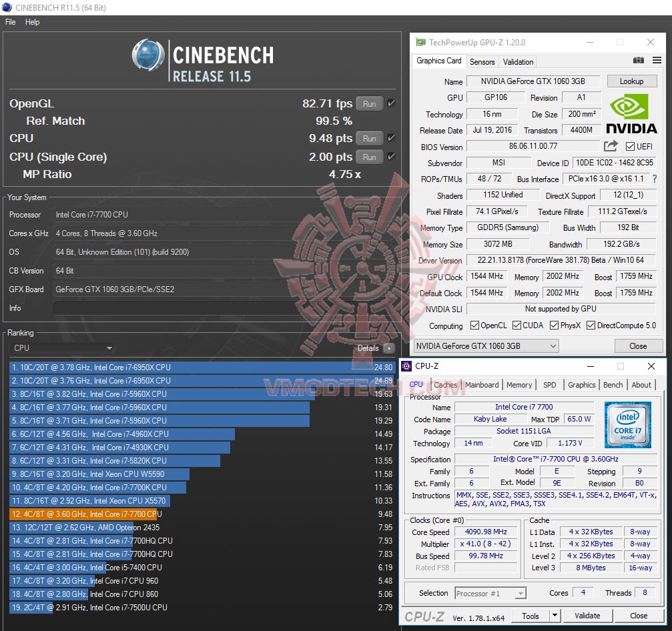Click the Intel Core i7 badge in CPU-Z
Viewport: 672px width, 631px height.
pos(628,424)
